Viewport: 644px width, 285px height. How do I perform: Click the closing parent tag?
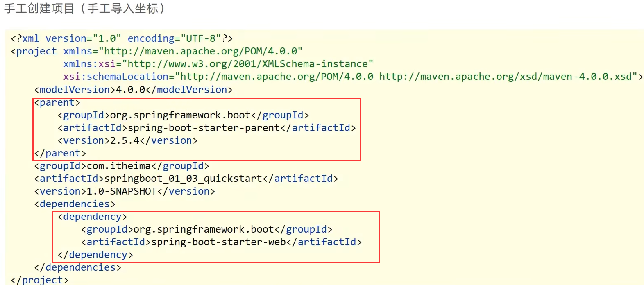60,153
